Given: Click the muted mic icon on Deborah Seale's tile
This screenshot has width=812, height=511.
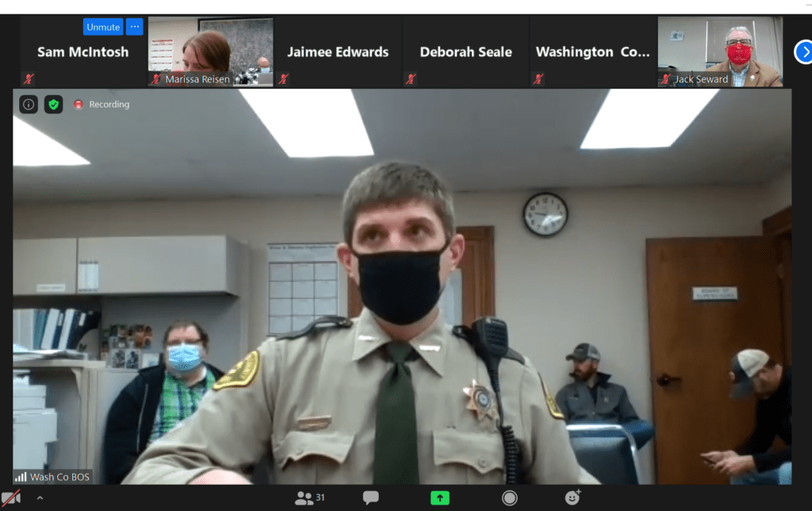Looking at the screenshot, I should 411,79.
